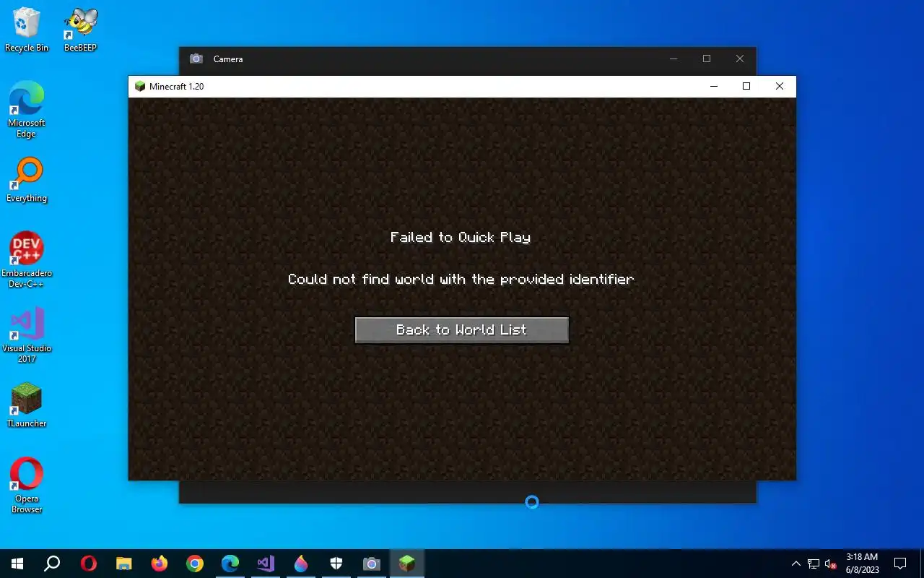Open the Windows Start menu
This screenshot has width=924, height=578.
pos(17,564)
